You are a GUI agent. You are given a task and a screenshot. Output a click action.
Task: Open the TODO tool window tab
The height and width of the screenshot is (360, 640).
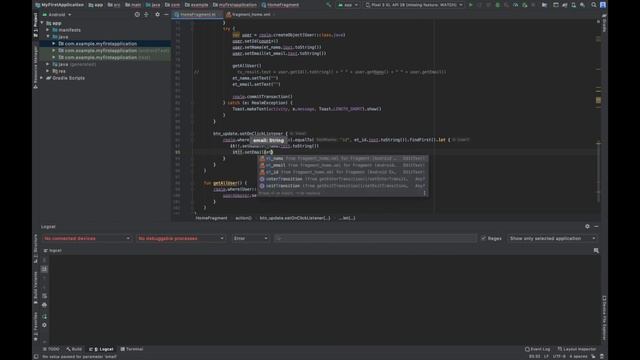51,349
